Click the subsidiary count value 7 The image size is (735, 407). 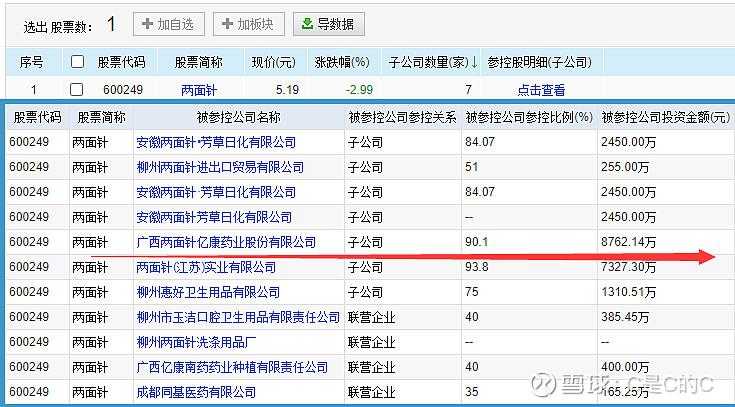click(468, 90)
